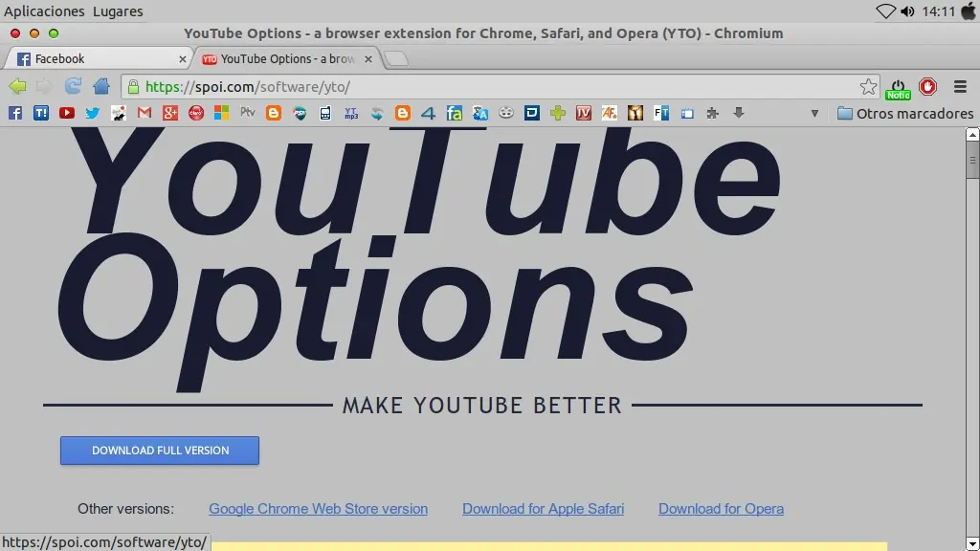Open a new tab with the blank tab button
This screenshot has width=980, height=551.
395,58
